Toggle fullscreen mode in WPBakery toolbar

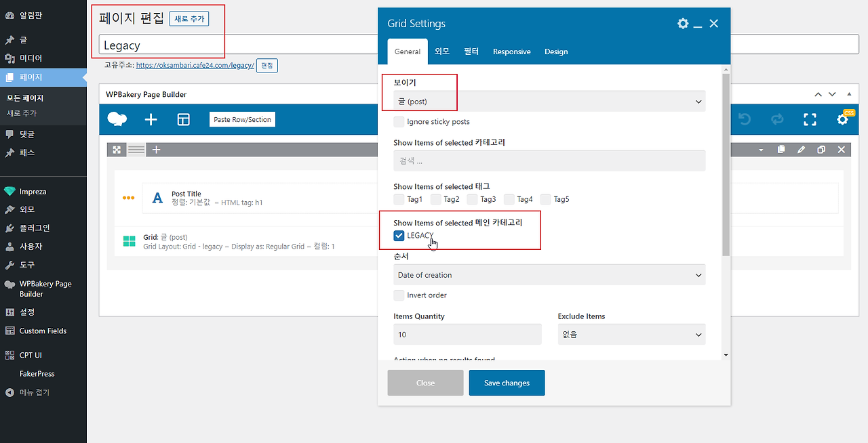pos(810,119)
